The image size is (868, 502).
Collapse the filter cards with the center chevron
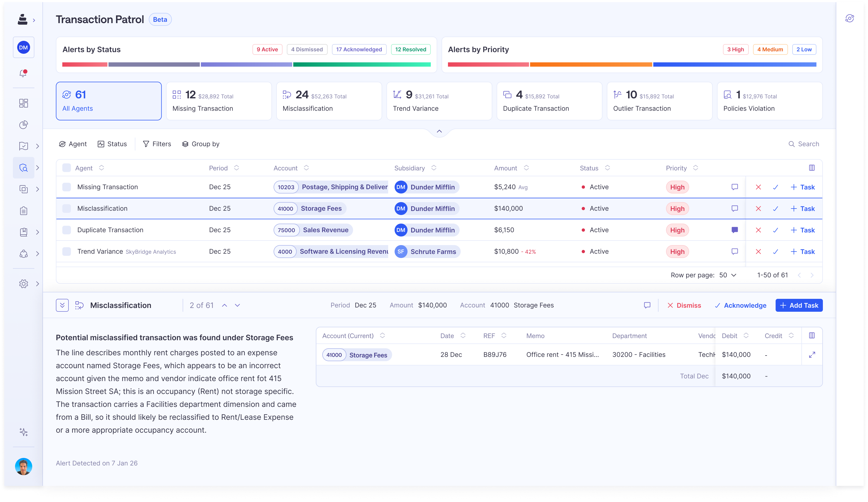click(439, 131)
